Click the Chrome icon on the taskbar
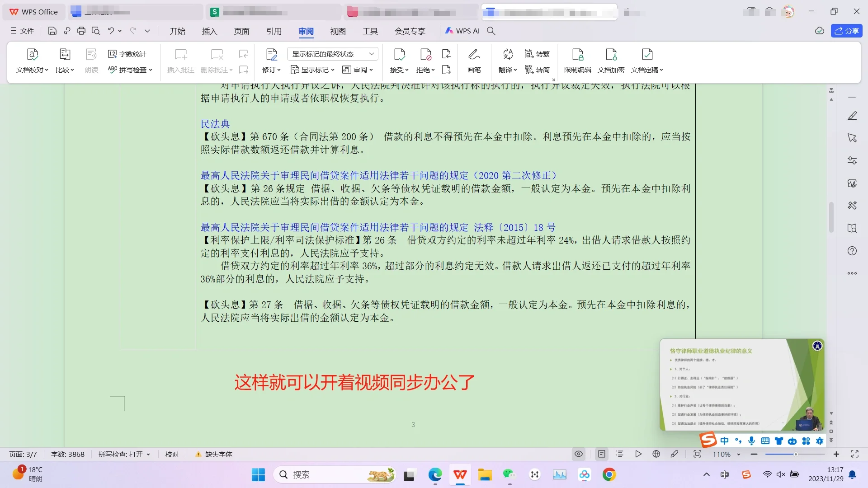This screenshot has width=868, height=488. [x=609, y=475]
